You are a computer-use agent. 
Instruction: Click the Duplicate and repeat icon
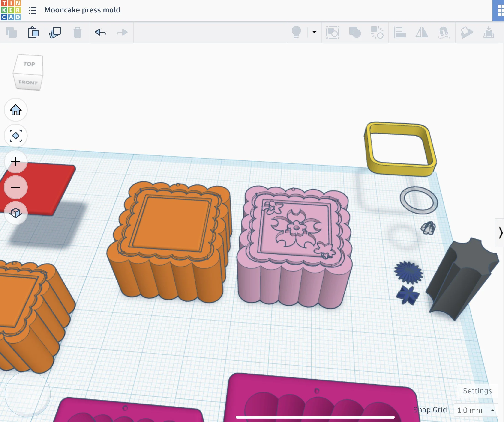pyautogui.click(x=55, y=32)
